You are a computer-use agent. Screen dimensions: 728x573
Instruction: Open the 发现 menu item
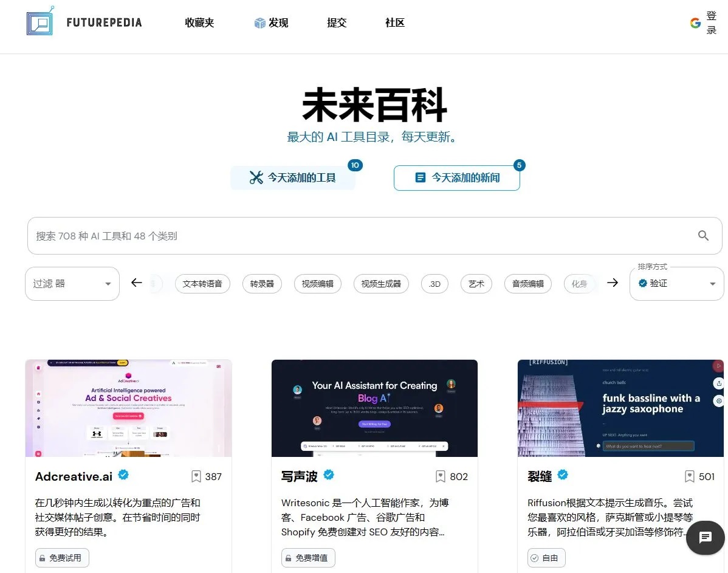click(x=278, y=22)
